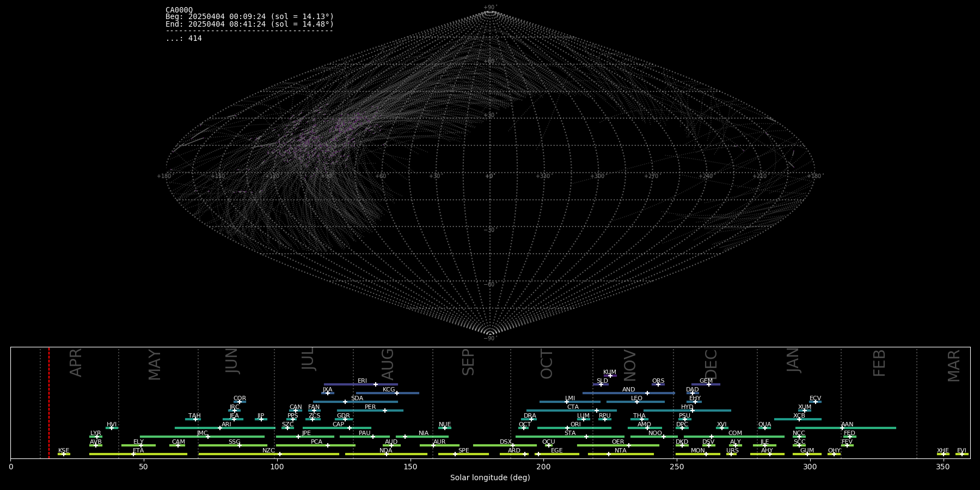The height and width of the screenshot is (490, 980).
Task: Click the NDA shower label
Action: (385, 451)
